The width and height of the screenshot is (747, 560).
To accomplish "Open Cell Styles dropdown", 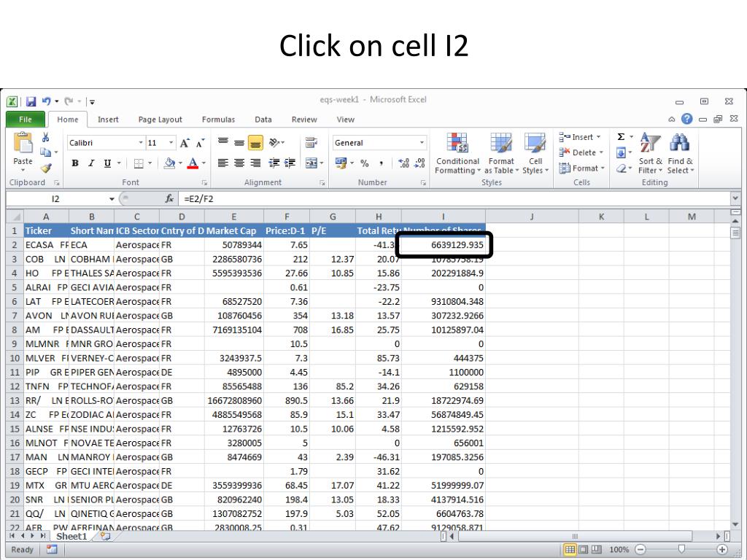I will coord(535,153).
